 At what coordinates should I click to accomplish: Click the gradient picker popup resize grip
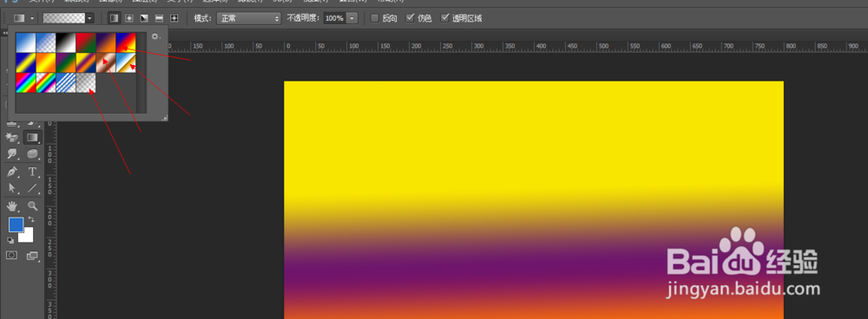pos(164,117)
